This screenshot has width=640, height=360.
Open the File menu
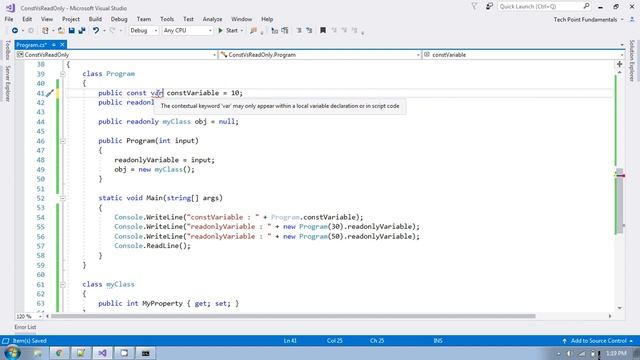click(9, 19)
